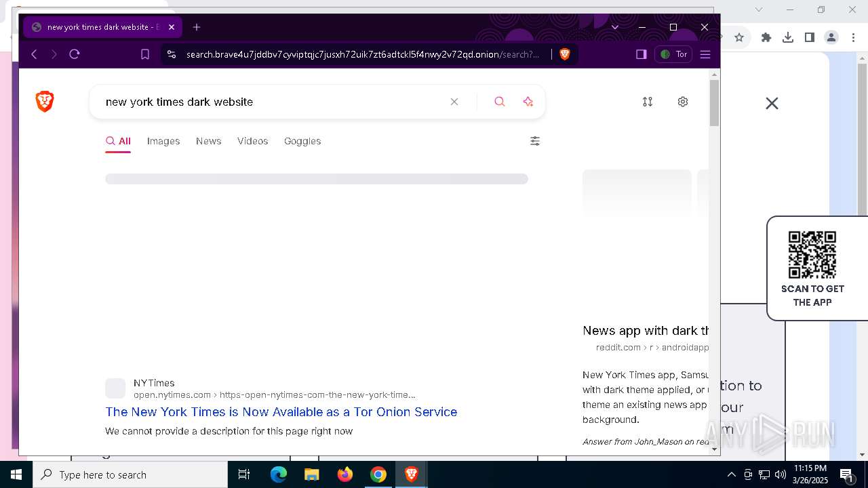
Task: Open 'The New York Times is Now Available' link
Action: [281, 411]
